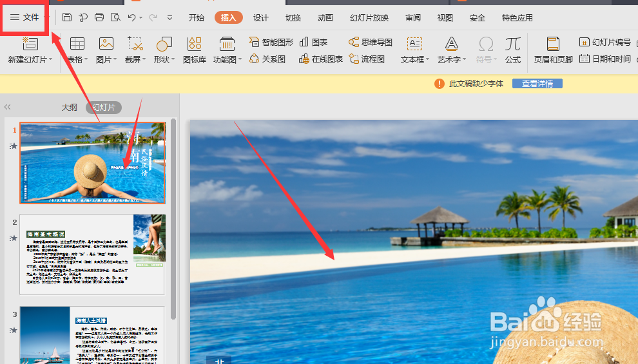The height and width of the screenshot is (364, 638).
Task: Click the 查看详情 button in warning bar
Action: pos(537,83)
